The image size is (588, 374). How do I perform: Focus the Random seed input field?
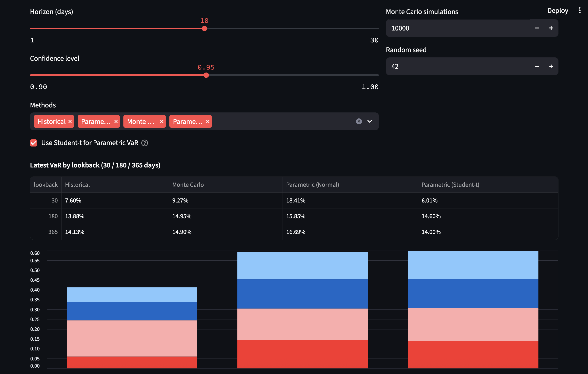[457, 66]
